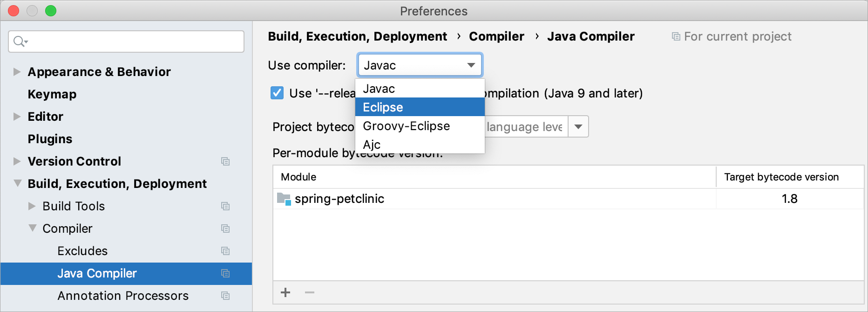This screenshot has width=868, height=312.
Task: Click project-scope icon beside Annotation Processors
Action: [x=225, y=296]
